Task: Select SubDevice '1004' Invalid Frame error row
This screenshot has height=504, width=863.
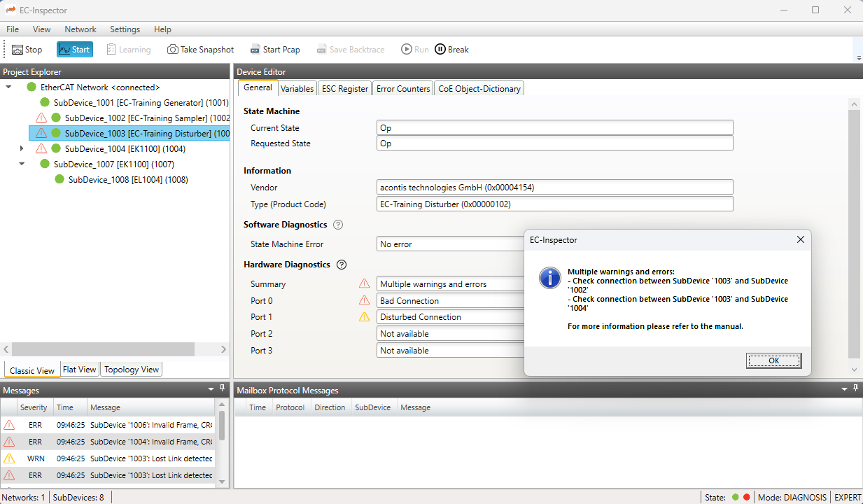Action: pyautogui.click(x=108, y=442)
